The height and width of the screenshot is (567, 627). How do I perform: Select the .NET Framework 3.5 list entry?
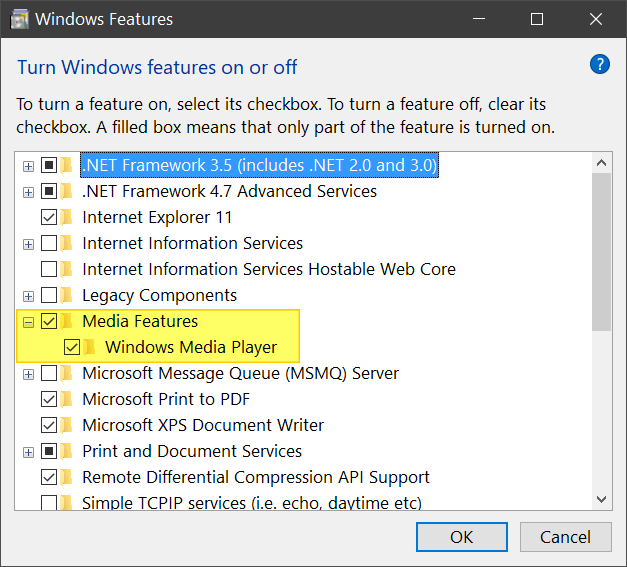260,165
